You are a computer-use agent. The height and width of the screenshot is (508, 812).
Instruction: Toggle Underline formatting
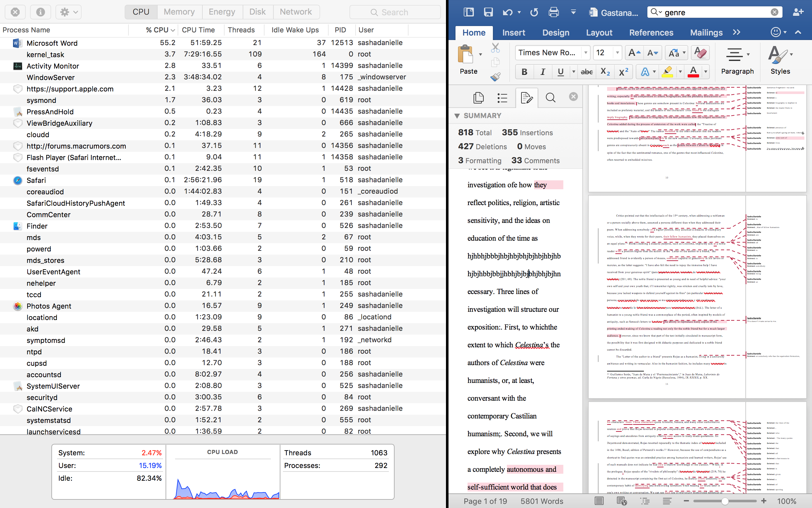point(560,71)
